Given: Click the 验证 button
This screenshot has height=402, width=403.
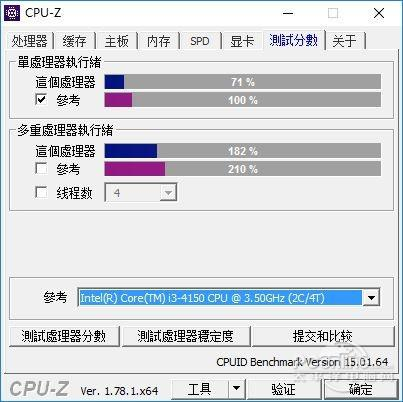Looking at the screenshot, I should [283, 389].
